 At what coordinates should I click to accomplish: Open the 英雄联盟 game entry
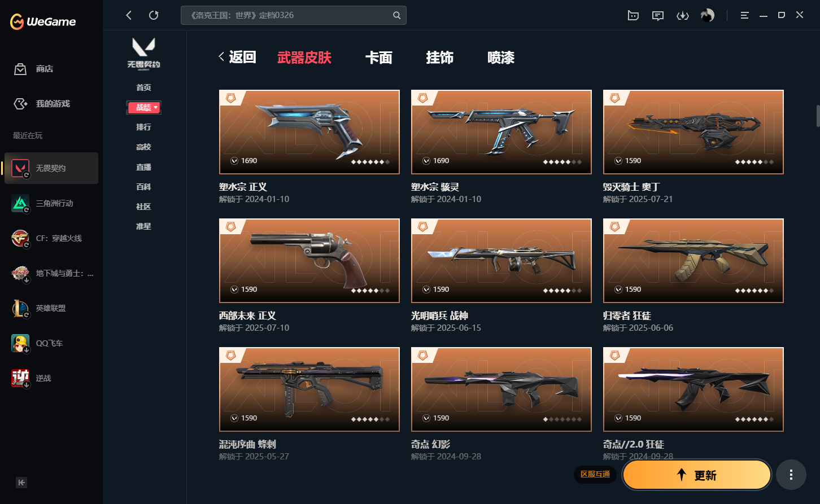pos(51,308)
